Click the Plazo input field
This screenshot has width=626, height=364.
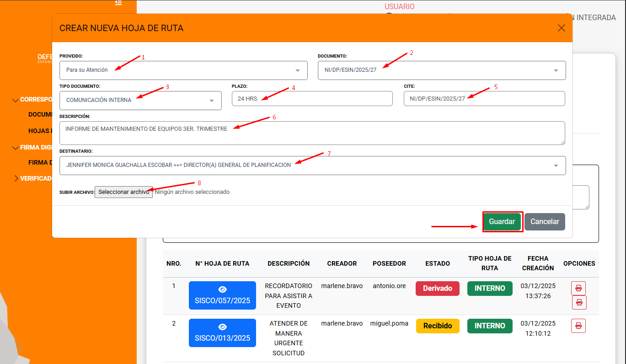coord(312,99)
